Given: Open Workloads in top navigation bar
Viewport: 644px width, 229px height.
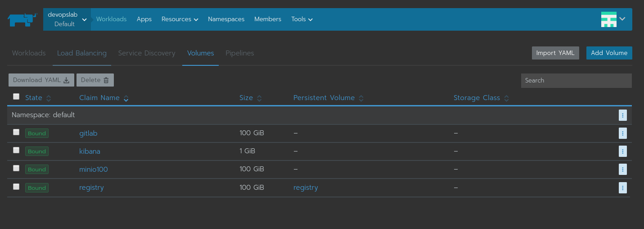Looking at the screenshot, I should point(111,19).
